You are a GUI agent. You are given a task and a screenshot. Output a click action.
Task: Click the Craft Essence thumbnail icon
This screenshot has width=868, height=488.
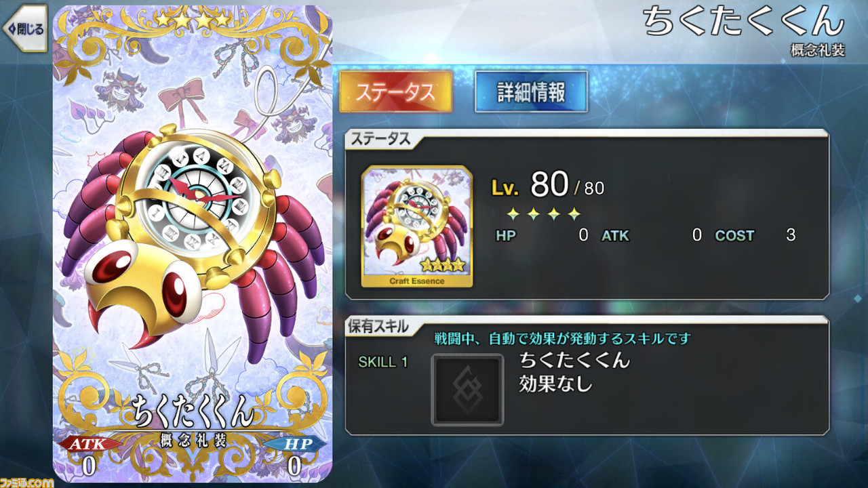click(417, 226)
